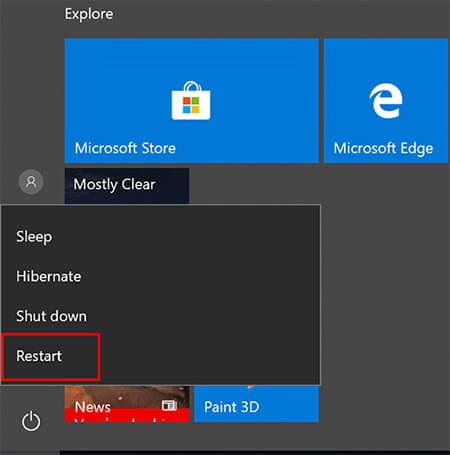The width and height of the screenshot is (450, 455).
Task: Open the Mostly Clear weather tile
Action: point(127,186)
